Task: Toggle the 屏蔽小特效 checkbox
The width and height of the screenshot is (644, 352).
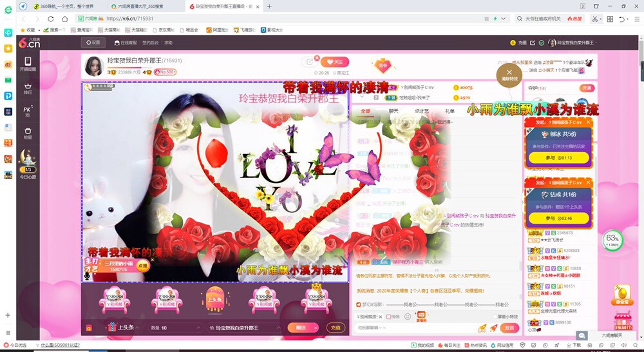Action: coord(495,317)
